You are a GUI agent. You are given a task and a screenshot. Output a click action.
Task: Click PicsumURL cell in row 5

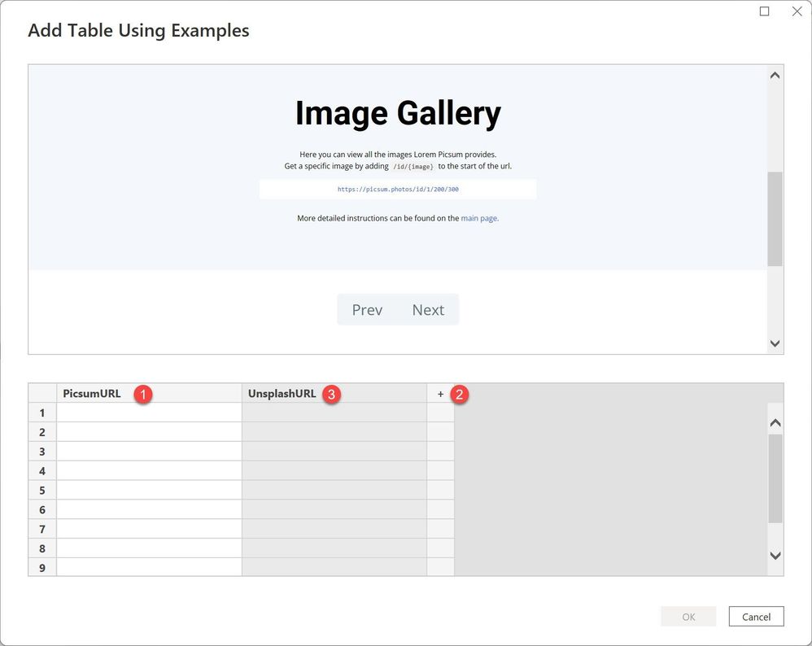pos(149,491)
